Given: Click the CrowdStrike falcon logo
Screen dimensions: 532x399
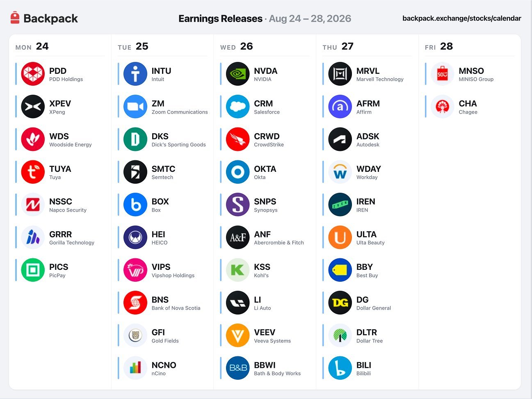Looking at the screenshot, I should tap(238, 139).
